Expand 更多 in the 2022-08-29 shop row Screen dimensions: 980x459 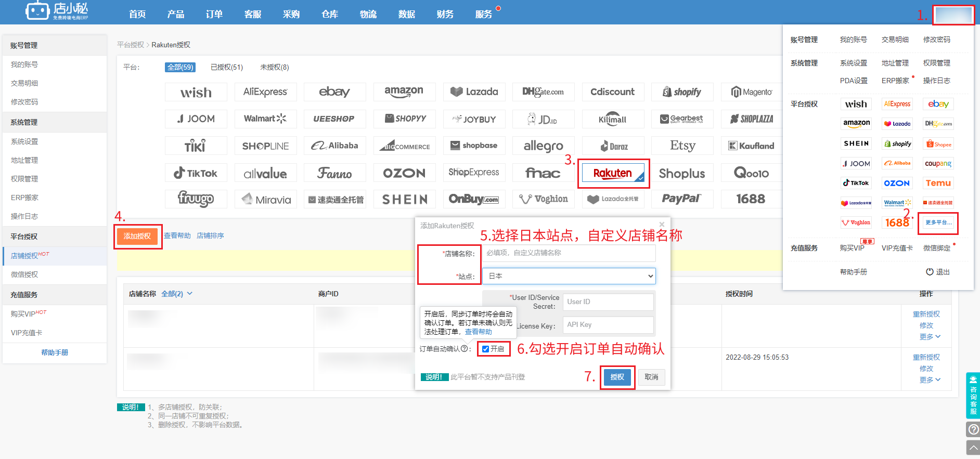930,380
